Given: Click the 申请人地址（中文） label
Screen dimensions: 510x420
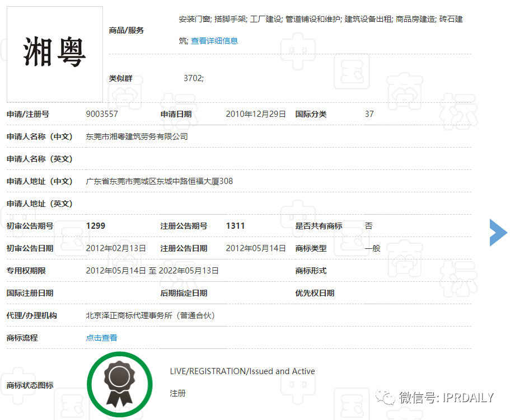Looking at the screenshot, I should click(40, 181).
